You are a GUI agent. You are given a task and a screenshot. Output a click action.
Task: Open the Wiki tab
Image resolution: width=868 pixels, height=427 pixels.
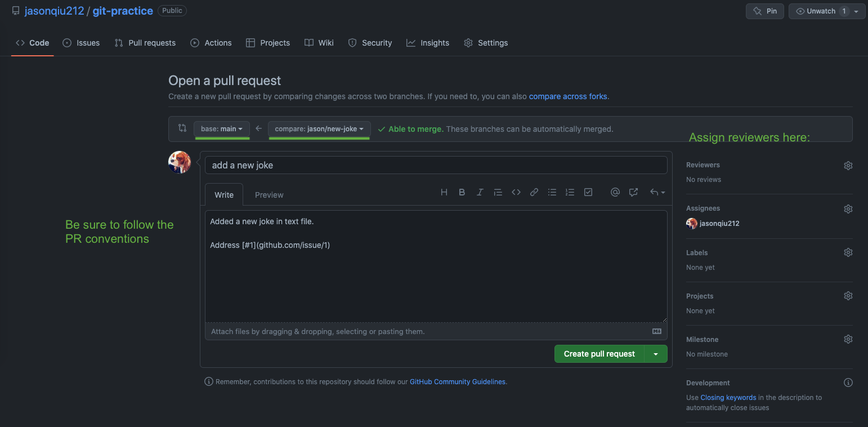319,43
